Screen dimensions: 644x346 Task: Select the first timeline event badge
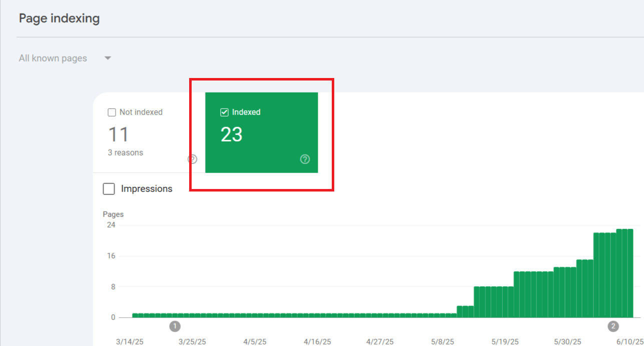[175, 326]
